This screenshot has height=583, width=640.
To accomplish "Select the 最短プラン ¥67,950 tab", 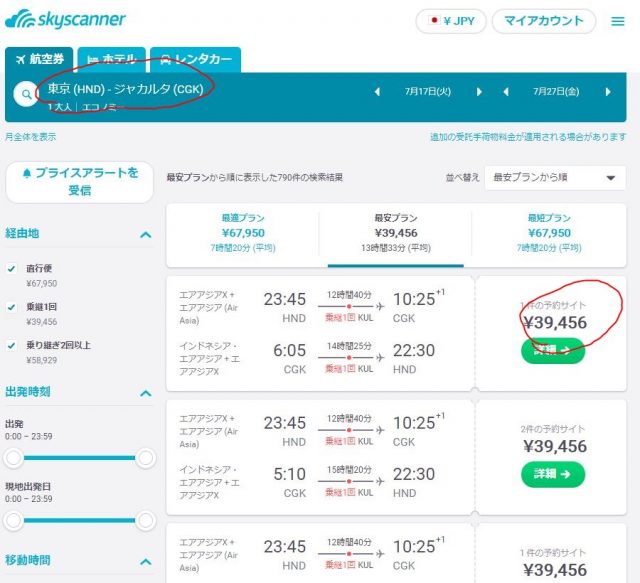I will point(549,233).
